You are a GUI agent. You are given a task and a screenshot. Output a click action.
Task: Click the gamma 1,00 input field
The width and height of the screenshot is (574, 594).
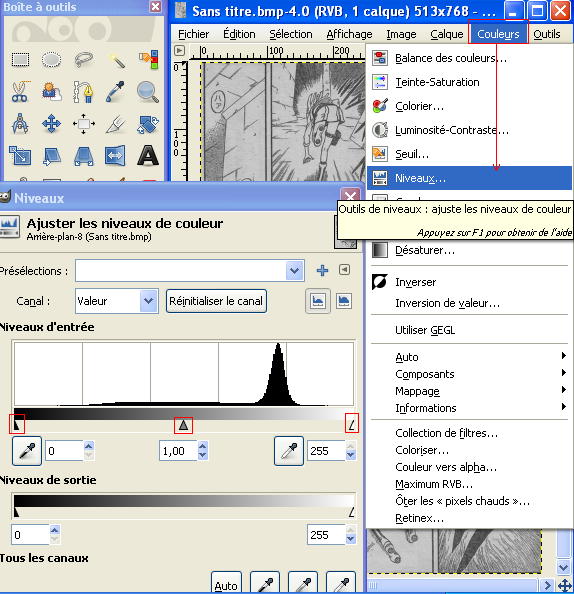[178, 451]
